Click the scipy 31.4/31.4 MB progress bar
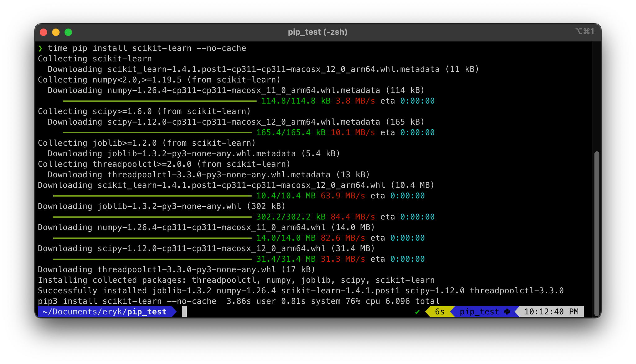Screen dimensions: 636x364 point(152,259)
